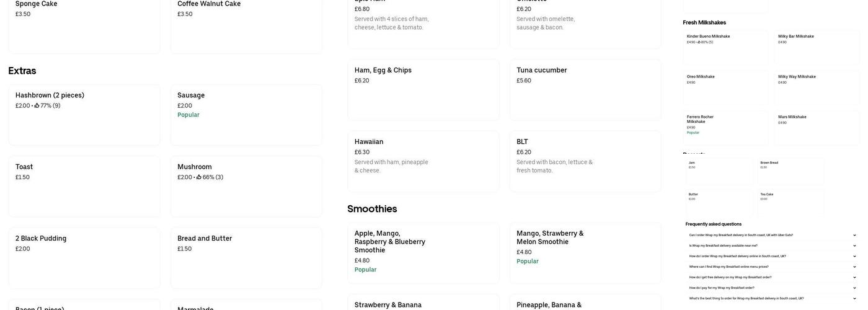
Task: Add Mango, Strawberry & Melon Smoothie
Action: point(585,252)
